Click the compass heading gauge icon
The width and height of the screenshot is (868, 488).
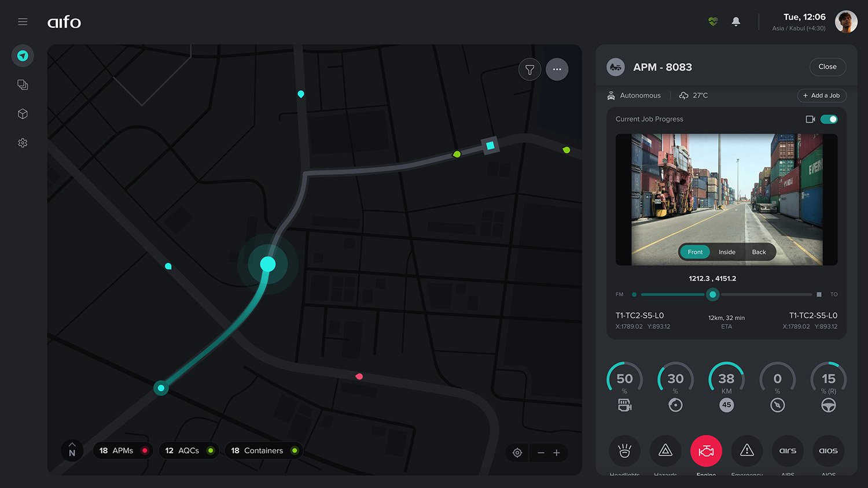778,405
